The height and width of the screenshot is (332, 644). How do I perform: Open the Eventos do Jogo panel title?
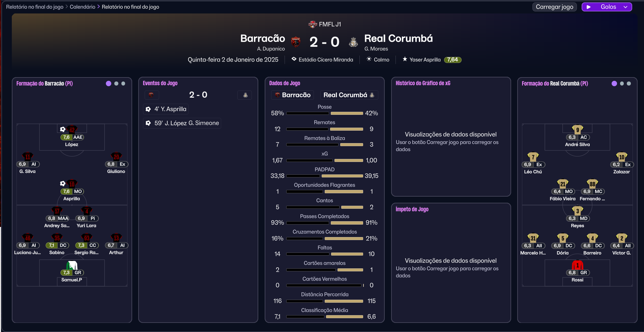(160, 83)
